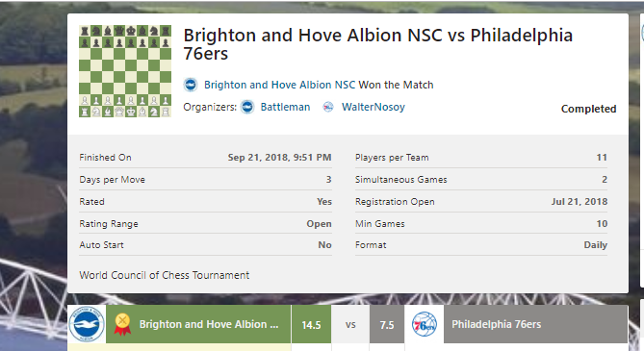The image size is (644, 351).
Task: Click the match title heading
Action: coord(378,44)
